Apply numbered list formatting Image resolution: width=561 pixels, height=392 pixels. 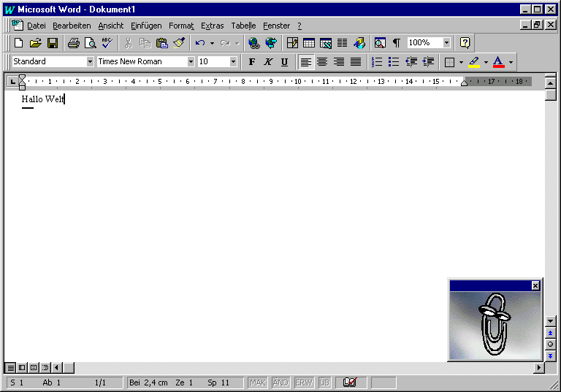[x=377, y=61]
